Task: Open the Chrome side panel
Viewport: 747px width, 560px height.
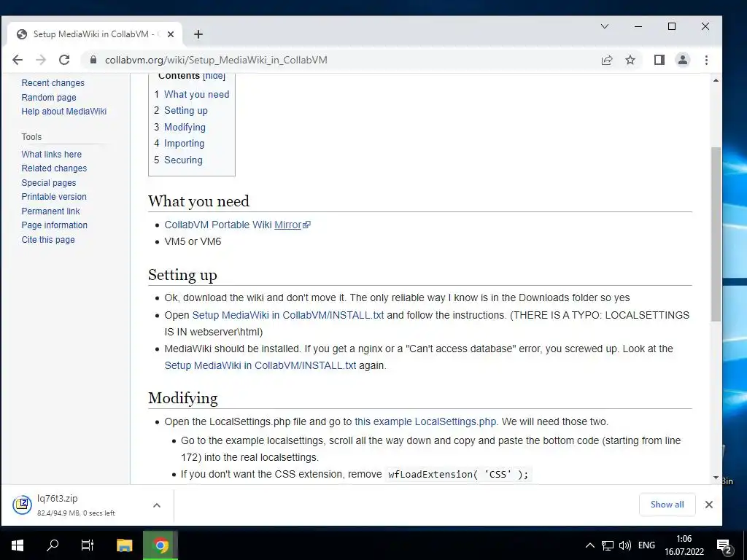Action: [x=659, y=60]
